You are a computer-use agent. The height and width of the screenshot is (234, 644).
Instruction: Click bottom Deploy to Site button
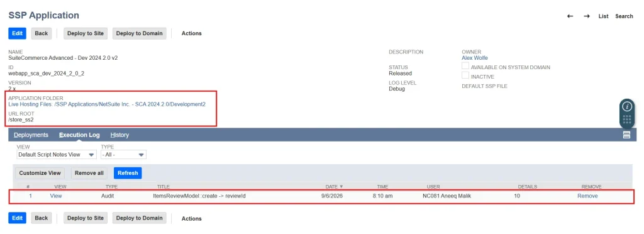86,218
